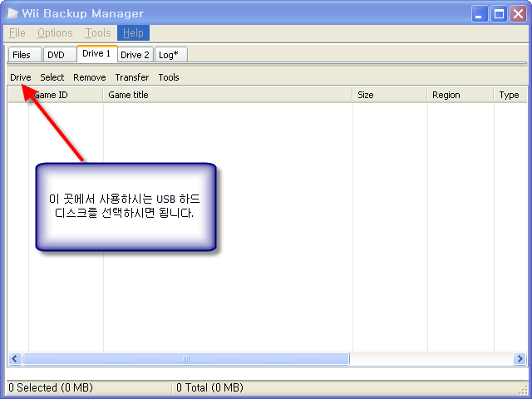Maximize the Wii Backup Manager window
This screenshot has width=532, height=399.
tap(499, 14)
